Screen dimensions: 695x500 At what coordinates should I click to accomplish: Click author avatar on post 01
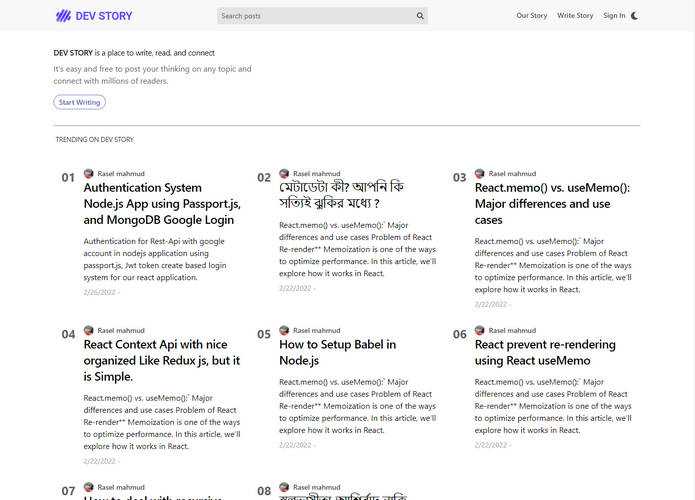coord(89,173)
